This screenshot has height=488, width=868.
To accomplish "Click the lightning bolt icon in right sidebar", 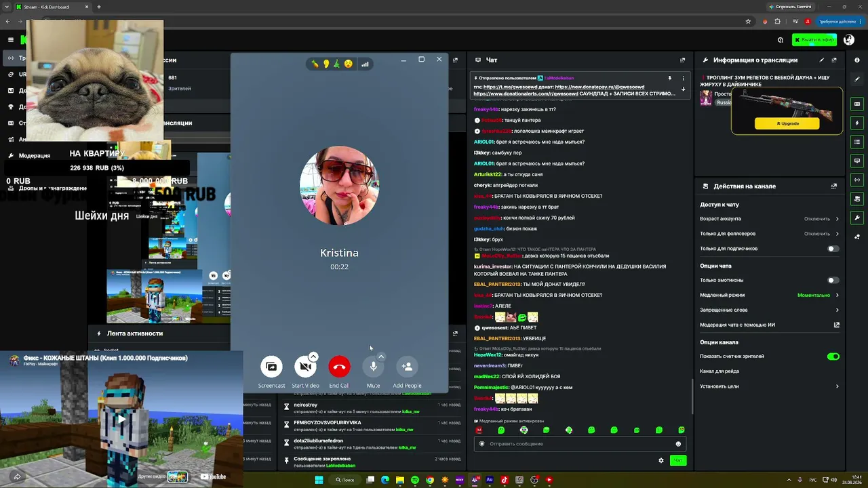I will pos(857,123).
